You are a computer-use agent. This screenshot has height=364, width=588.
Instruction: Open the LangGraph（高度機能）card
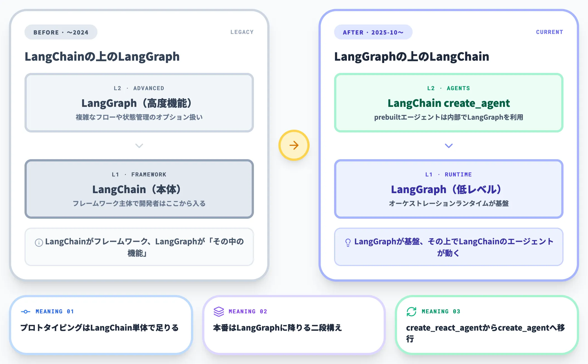coord(139,103)
